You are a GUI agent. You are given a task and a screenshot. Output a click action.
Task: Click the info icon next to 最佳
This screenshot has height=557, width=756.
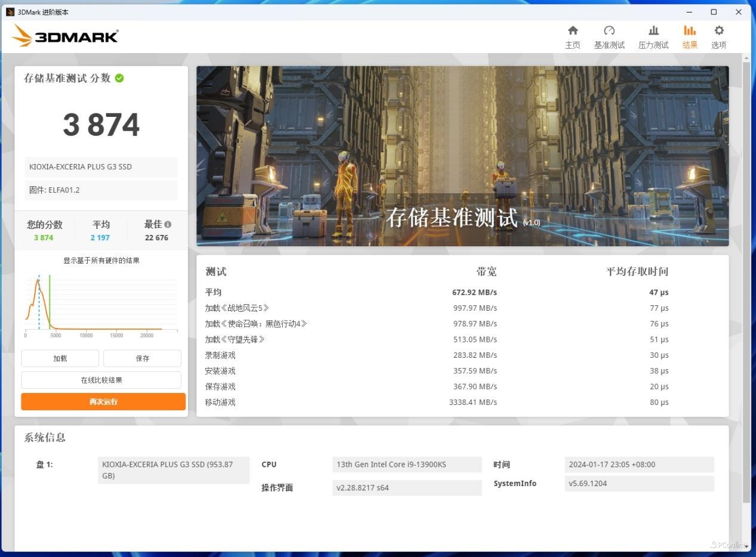click(x=168, y=224)
